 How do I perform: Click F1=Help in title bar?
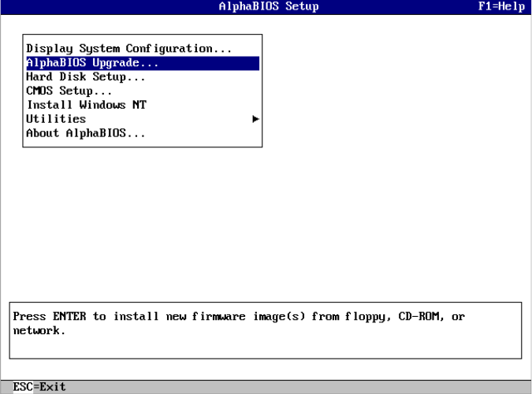[501, 6]
